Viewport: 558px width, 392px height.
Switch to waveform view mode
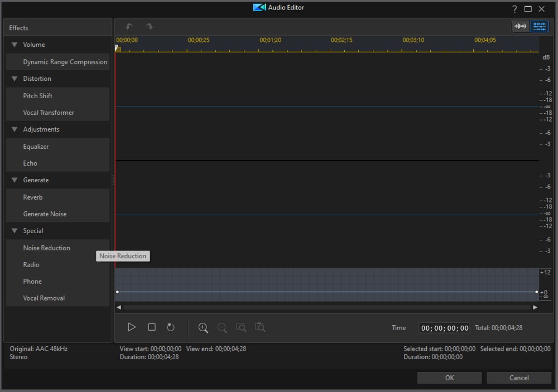coord(520,26)
